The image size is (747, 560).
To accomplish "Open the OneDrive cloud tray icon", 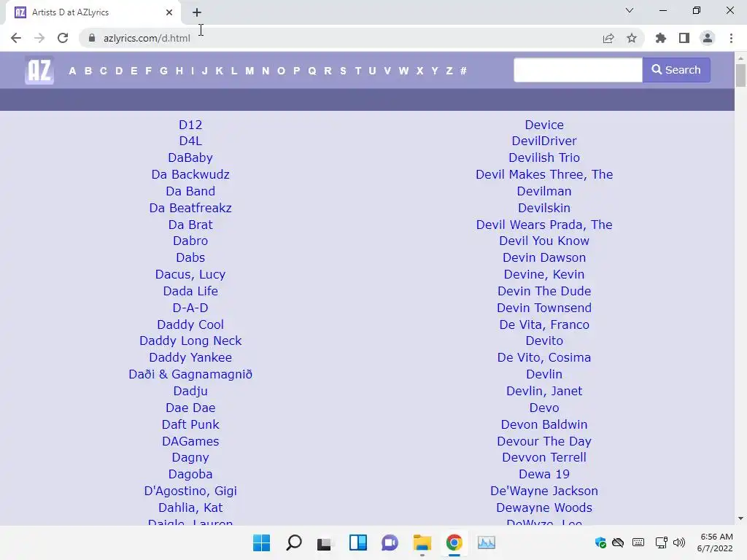I will 618,542.
